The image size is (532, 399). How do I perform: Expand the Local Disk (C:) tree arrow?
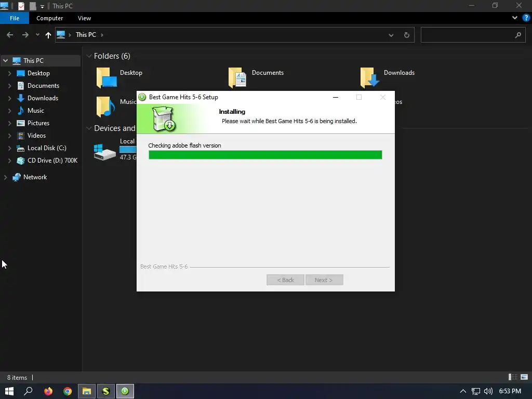(x=9, y=148)
